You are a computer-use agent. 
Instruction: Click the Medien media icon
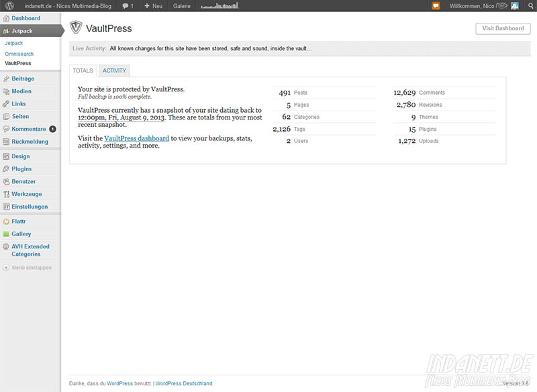[x=6, y=91]
